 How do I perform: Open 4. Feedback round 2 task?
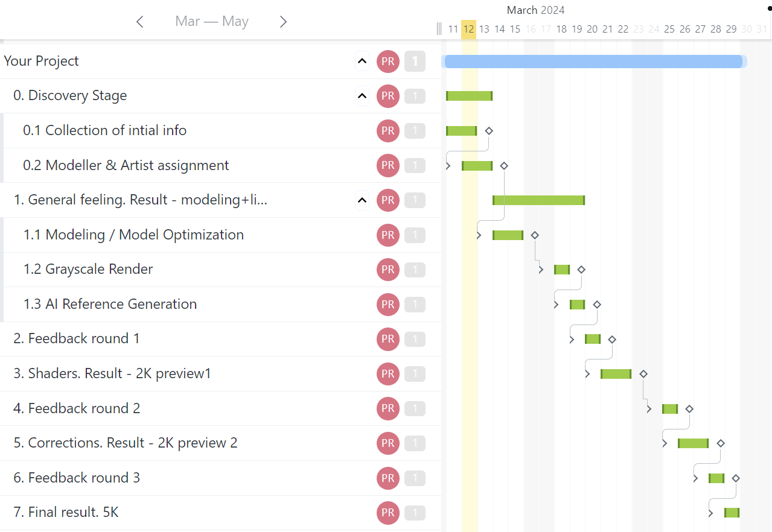(77, 408)
